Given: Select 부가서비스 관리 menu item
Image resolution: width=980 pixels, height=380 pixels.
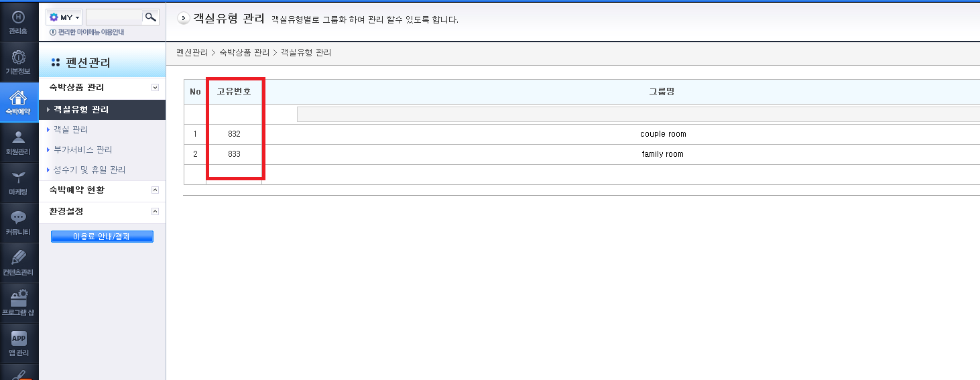Looking at the screenshot, I should tap(82, 149).
